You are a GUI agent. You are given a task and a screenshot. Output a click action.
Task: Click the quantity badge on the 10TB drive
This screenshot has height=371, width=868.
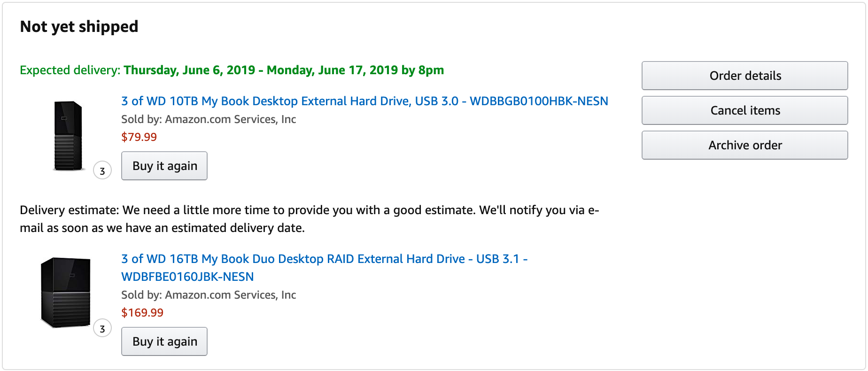(x=102, y=170)
